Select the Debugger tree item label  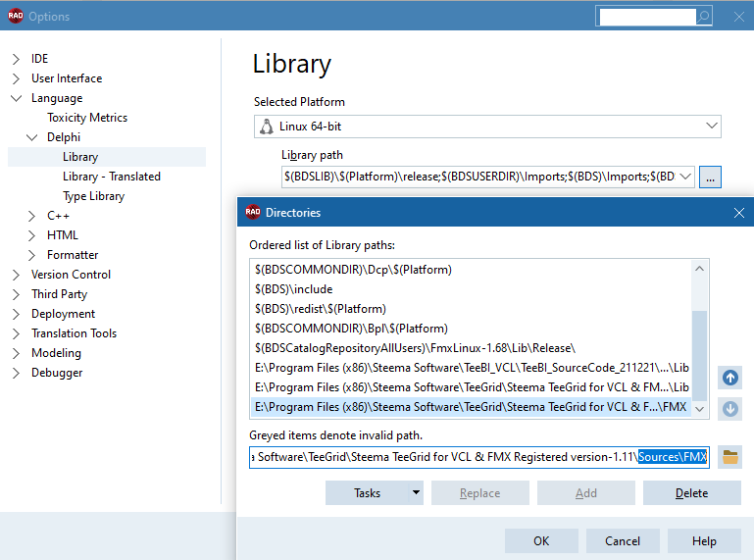[x=57, y=373]
